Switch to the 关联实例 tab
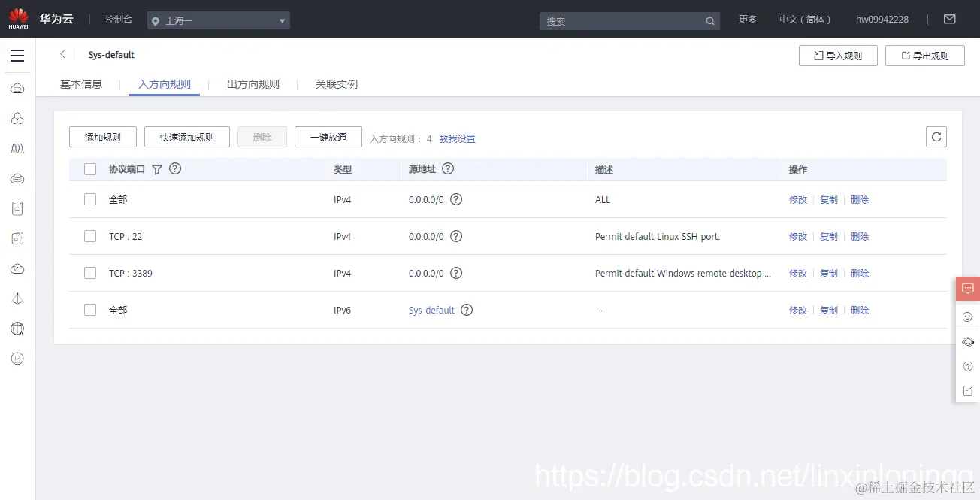Viewport: 980px width, 500px height. 337,84
